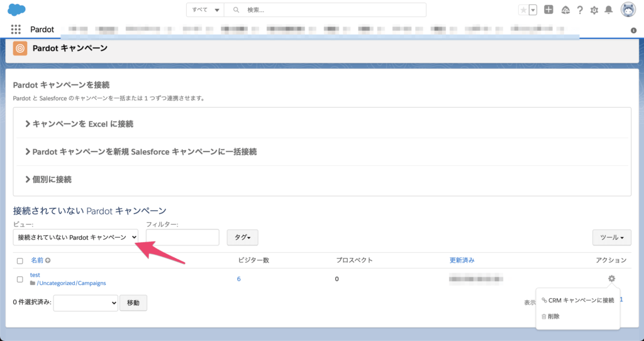Viewport: 644px width, 341px height.
Task: Check the checkbox for test campaign
Action: pyautogui.click(x=19, y=279)
